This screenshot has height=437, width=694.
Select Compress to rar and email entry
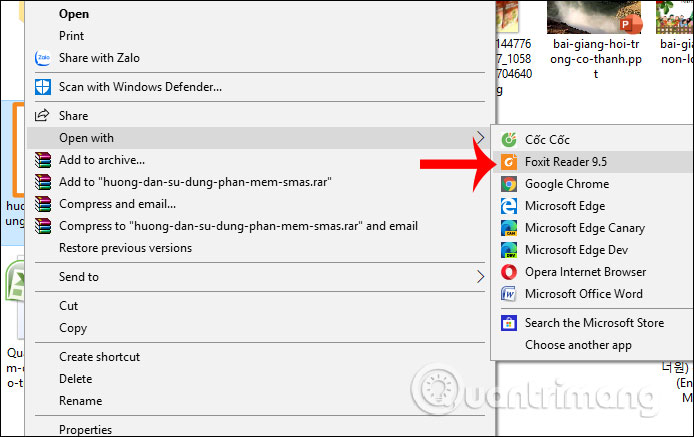[x=238, y=226]
